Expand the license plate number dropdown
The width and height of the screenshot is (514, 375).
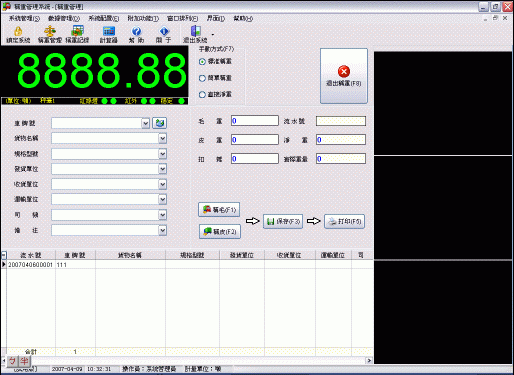point(145,123)
